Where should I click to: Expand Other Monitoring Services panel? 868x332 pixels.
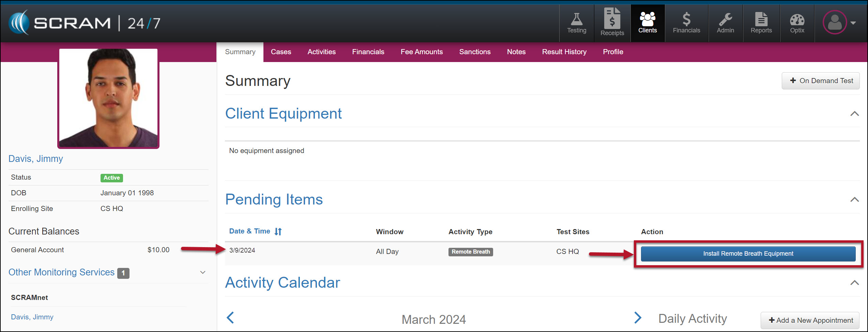202,272
